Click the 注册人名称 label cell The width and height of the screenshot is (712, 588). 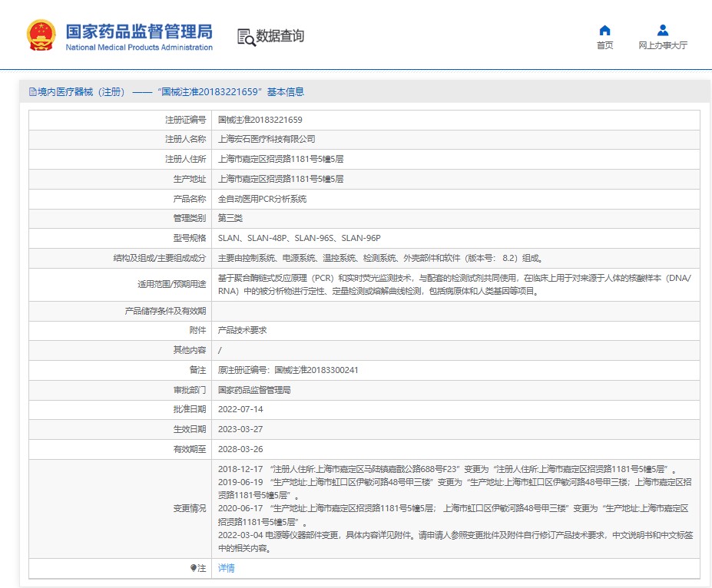pos(121,139)
